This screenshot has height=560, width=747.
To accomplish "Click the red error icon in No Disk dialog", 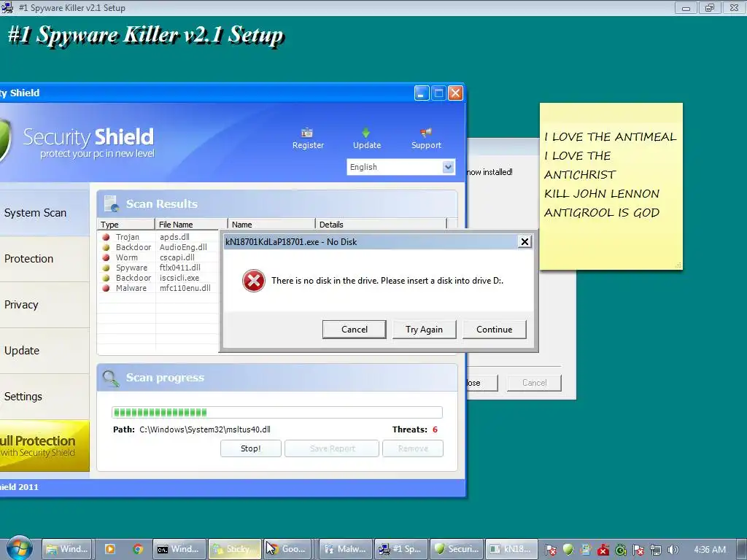I will pos(253,281).
